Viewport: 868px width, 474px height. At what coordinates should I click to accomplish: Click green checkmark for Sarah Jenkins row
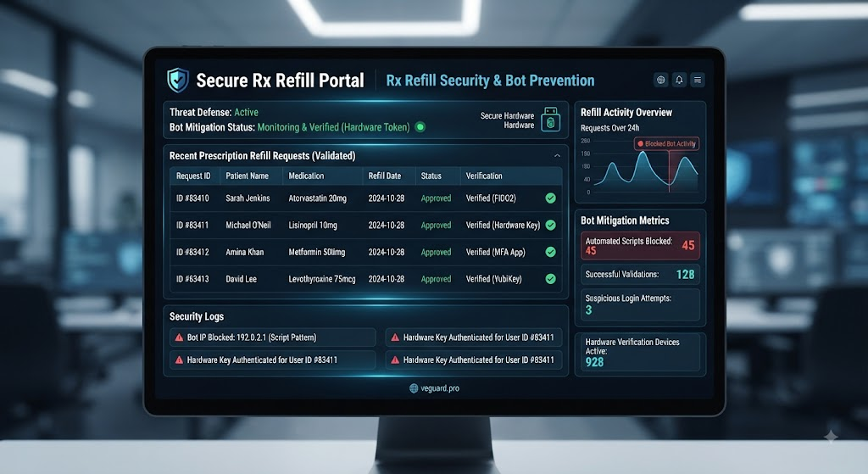(550, 198)
